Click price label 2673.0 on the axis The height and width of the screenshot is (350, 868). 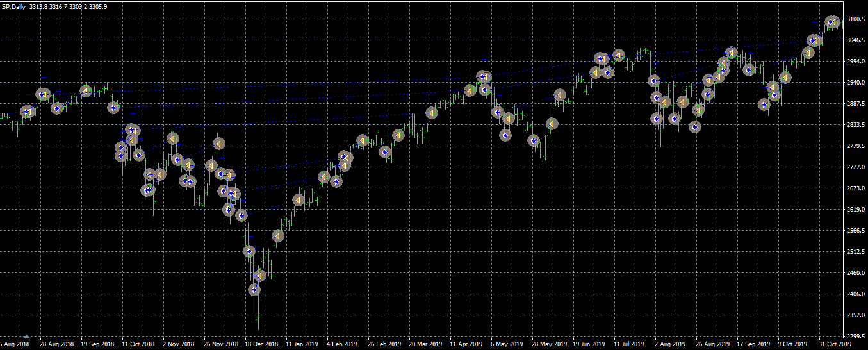click(856, 188)
